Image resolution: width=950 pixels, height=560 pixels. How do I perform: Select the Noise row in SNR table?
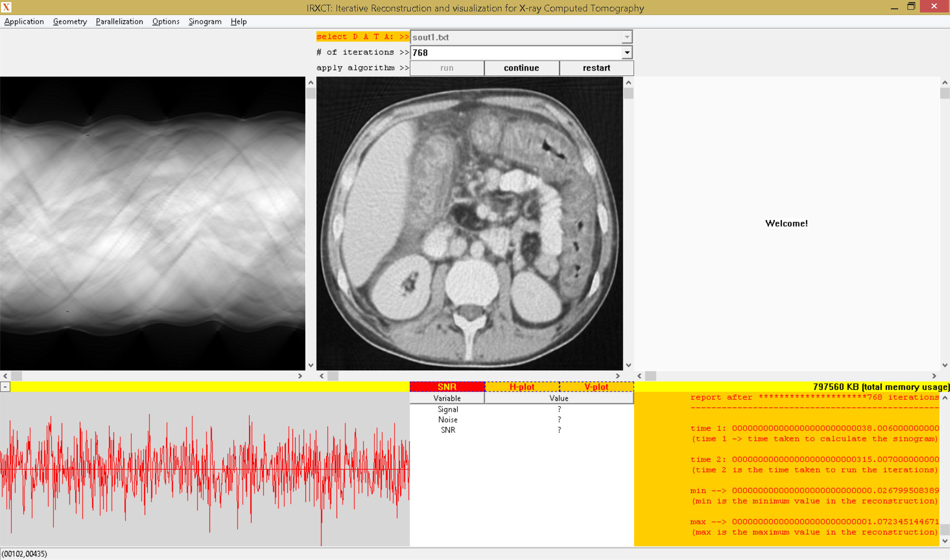522,419
